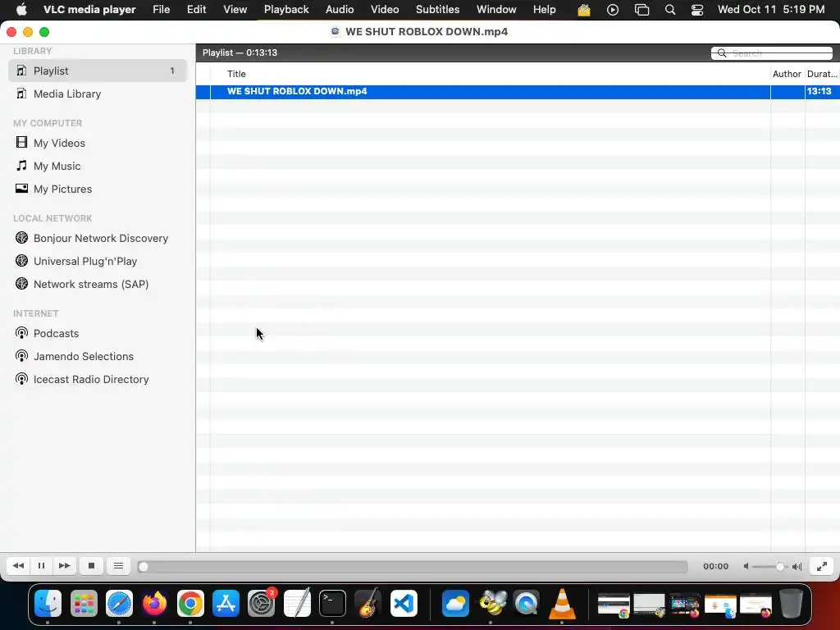Click the rewind (previous) playback button

[18, 566]
